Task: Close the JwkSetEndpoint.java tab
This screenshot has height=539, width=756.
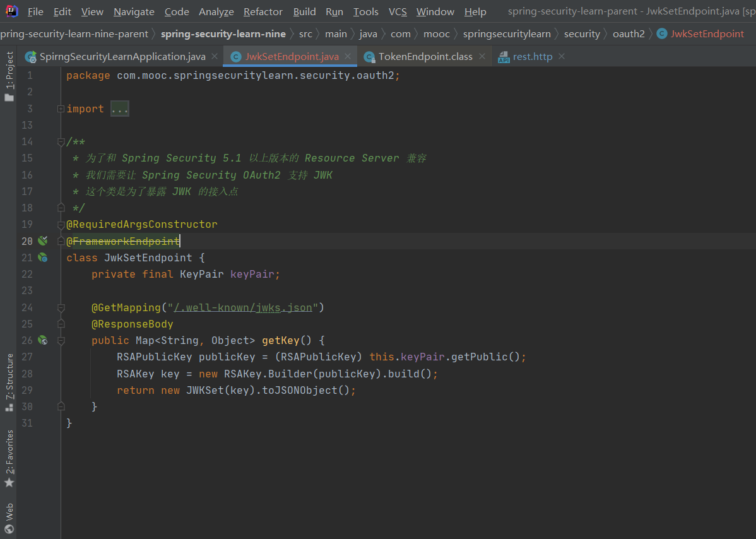Action: click(x=348, y=56)
